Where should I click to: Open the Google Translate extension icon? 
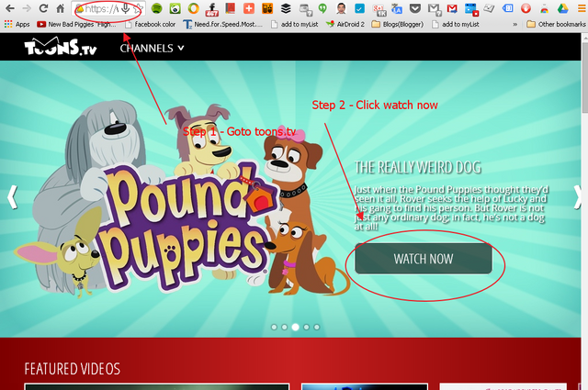coord(396,8)
